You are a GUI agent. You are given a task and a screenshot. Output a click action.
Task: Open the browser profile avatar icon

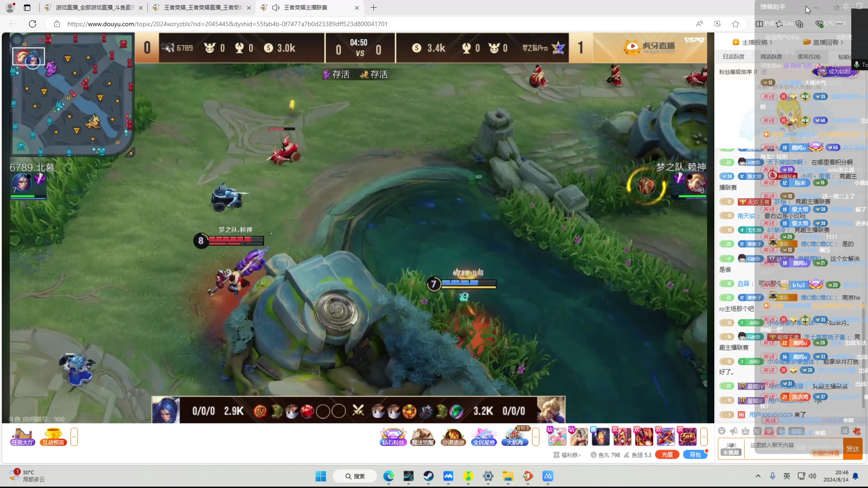(x=10, y=8)
